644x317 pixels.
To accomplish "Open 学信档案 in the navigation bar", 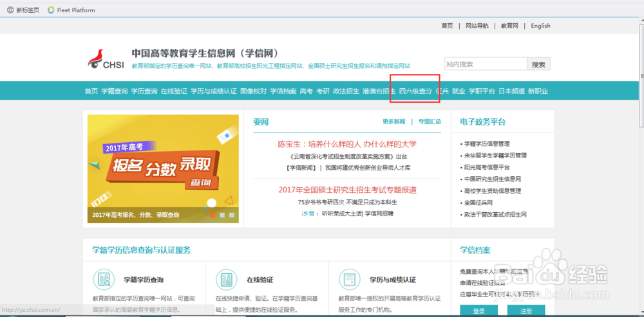I will (283, 91).
